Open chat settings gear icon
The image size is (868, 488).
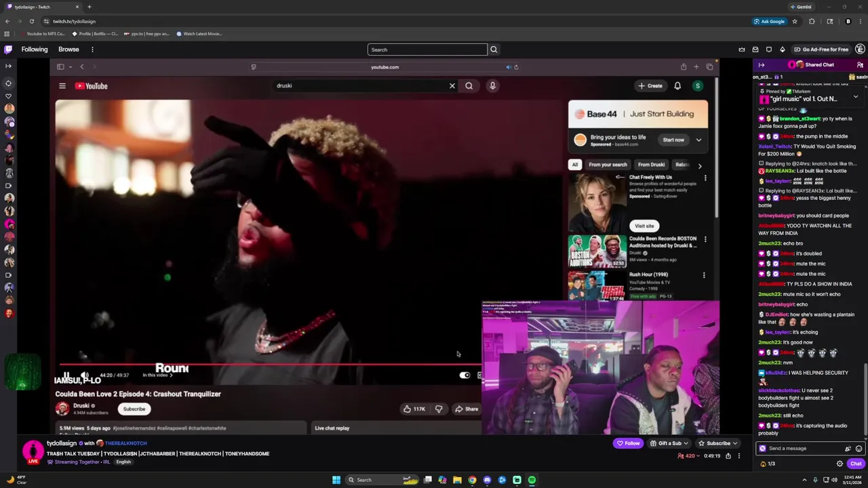tap(840, 464)
